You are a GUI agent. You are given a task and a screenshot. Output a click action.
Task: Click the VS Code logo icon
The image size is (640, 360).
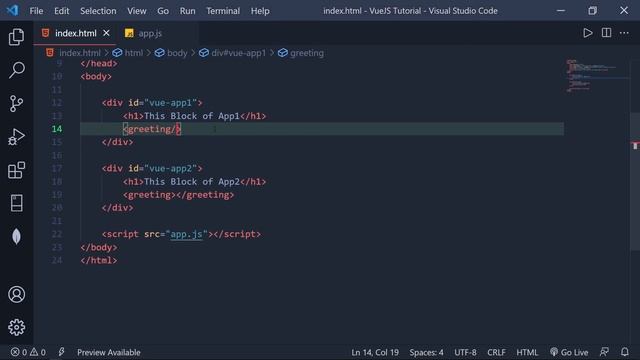point(13,10)
